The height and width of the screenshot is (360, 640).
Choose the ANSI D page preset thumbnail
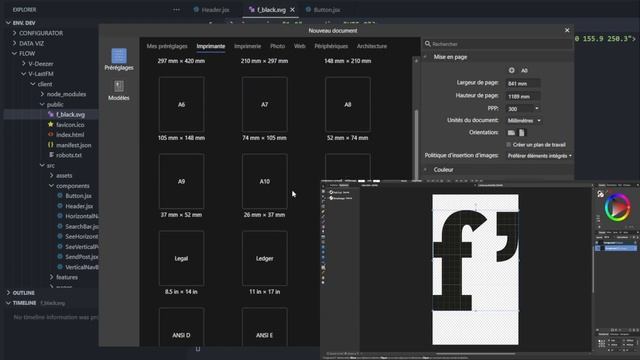(x=181, y=327)
